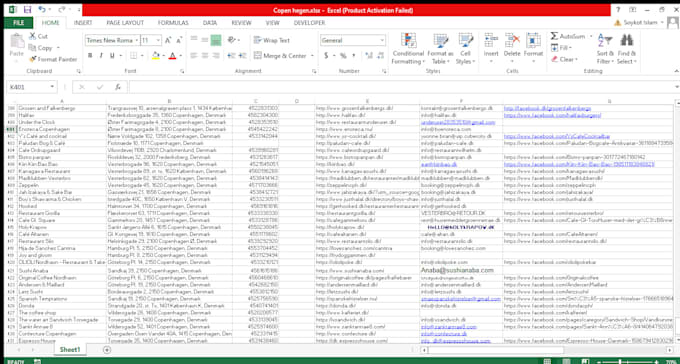Screen dimensions: 680x364
Task: Click the red Font Color swatch
Action: tap(173, 56)
